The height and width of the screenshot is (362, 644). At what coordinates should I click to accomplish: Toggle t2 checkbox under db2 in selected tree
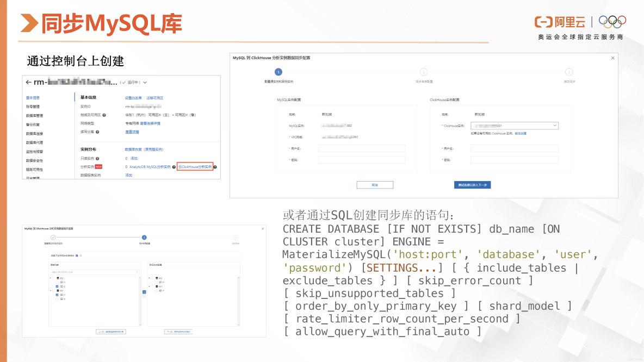coord(156,283)
